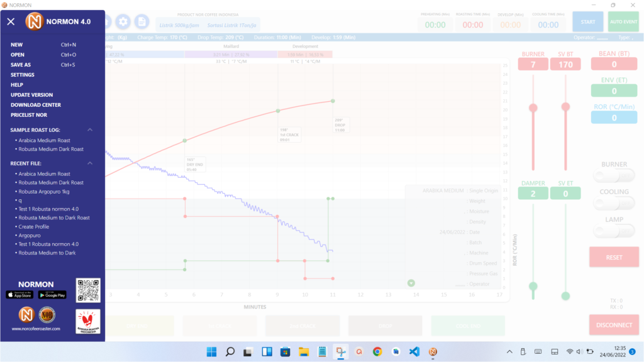Choose OPEN in the side menu
This screenshot has width=644, height=362.
point(17,55)
